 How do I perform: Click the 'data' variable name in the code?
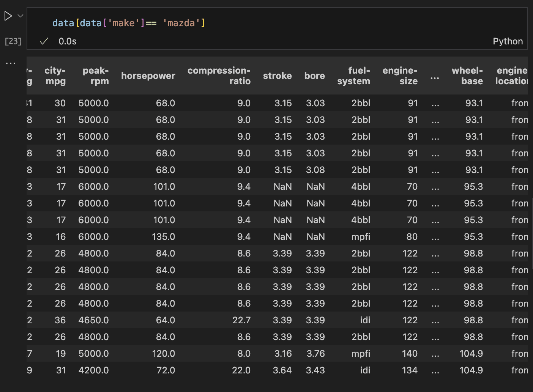coord(63,23)
